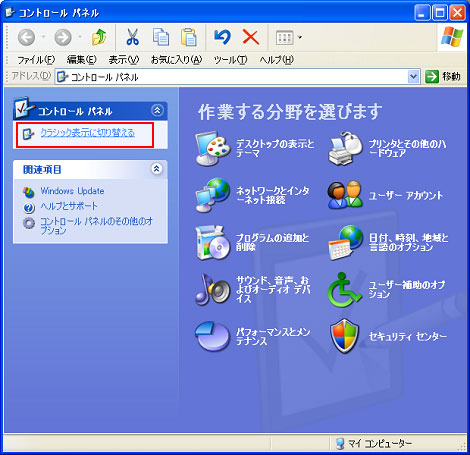Click the user accounts people icon
This screenshot has width=470, height=455.
point(345,195)
